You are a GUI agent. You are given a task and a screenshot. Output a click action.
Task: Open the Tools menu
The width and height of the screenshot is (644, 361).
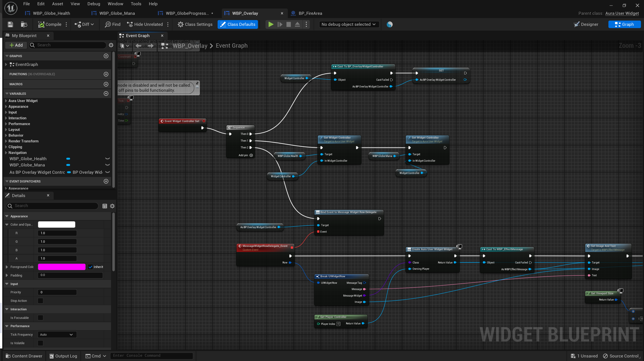136,4
